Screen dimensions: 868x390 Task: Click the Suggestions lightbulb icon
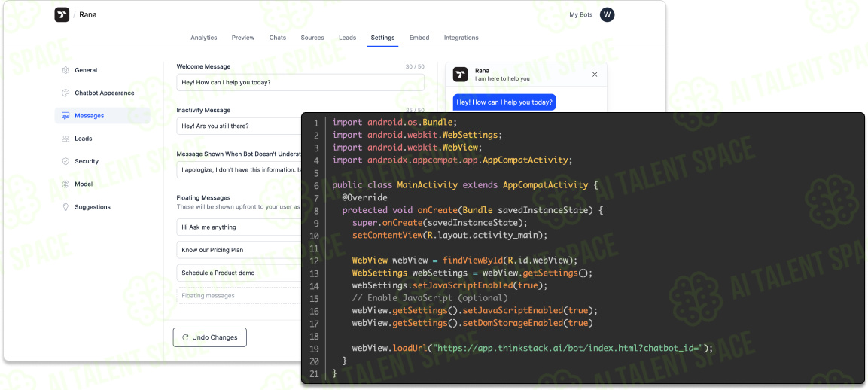pyautogui.click(x=65, y=206)
